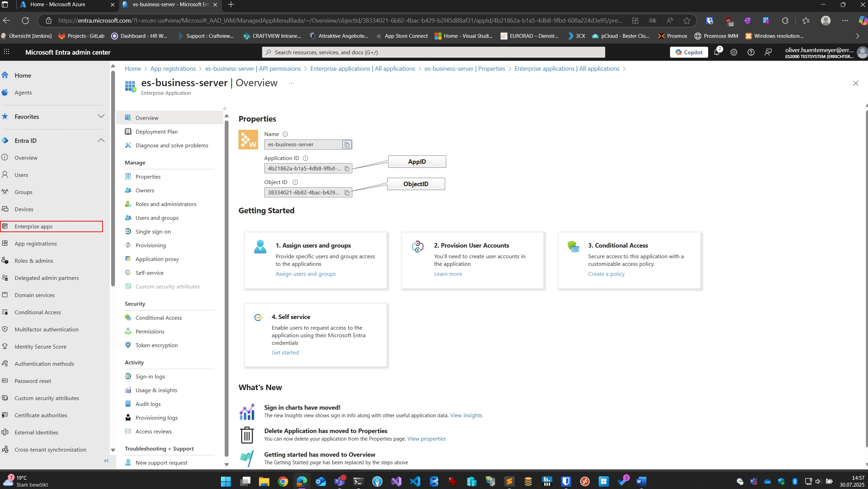Go to App registrations breadcrumb
Viewport: 868px width, 489px height.
[173, 69]
